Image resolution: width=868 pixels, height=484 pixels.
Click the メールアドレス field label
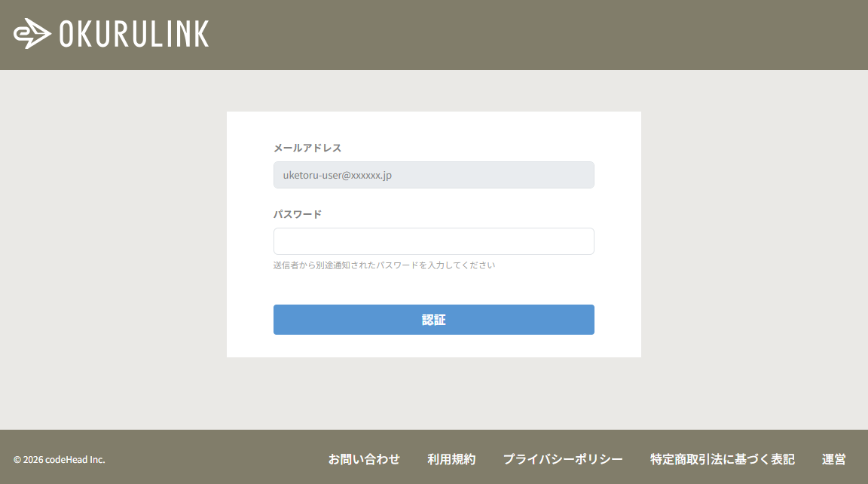click(307, 148)
